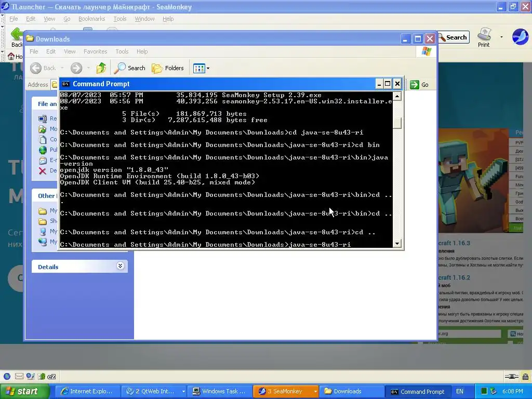Click SeaMonkey throbber logo icon
Viewport: 532px width, 399px height.
pyautogui.click(x=520, y=37)
